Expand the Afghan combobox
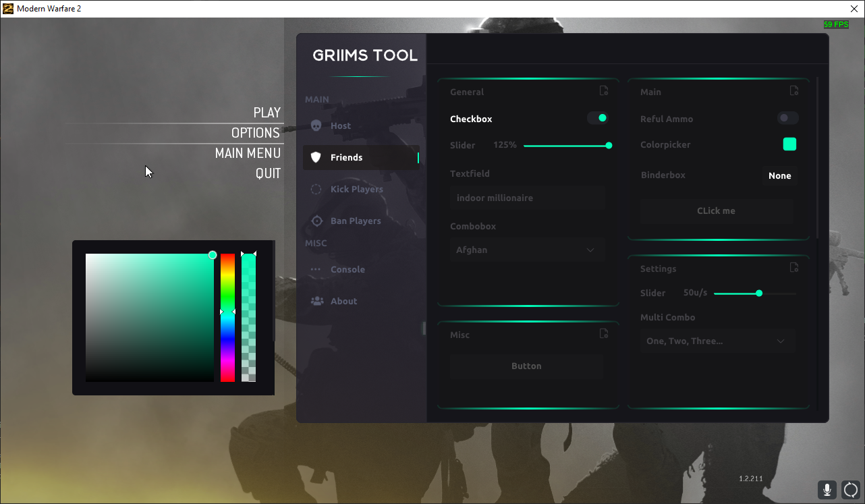The image size is (865, 504). pos(527,250)
